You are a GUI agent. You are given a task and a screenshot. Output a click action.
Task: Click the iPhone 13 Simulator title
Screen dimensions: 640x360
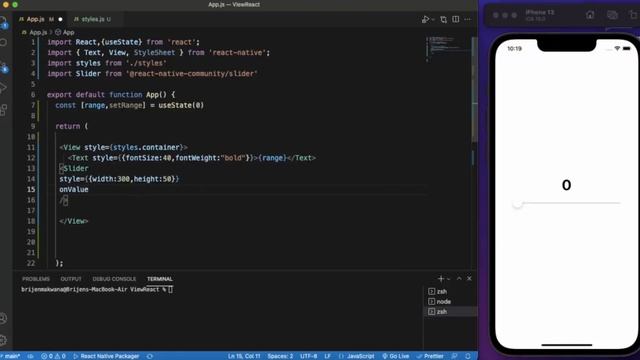(x=540, y=12)
